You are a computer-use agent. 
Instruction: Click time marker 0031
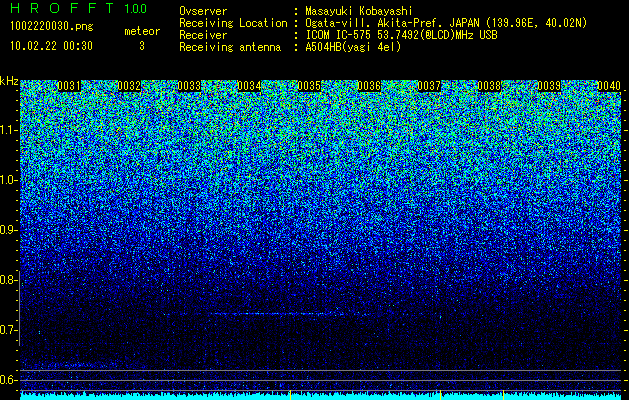(69, 86)
